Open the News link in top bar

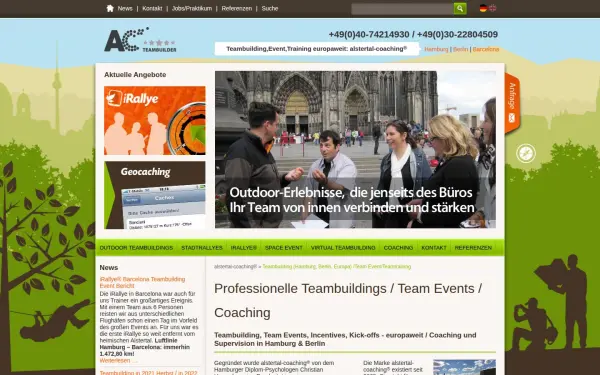tap(125, 8)
